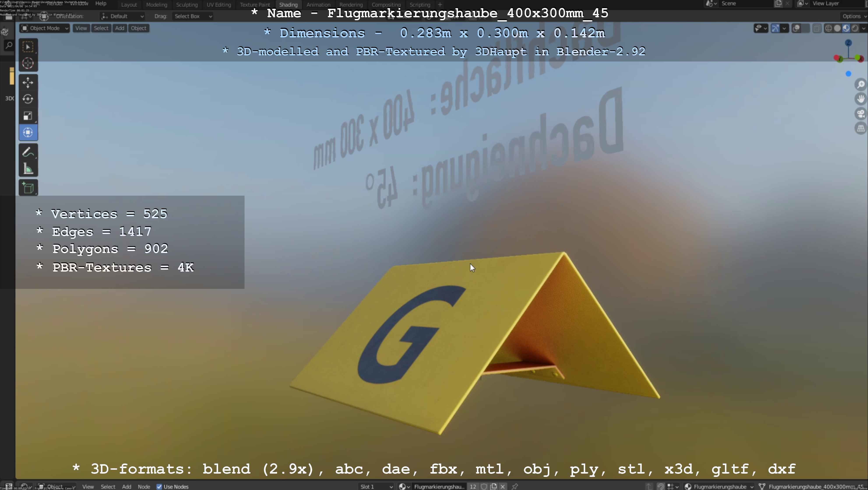
Task: Select the Move tool
Action: (28, 82)
